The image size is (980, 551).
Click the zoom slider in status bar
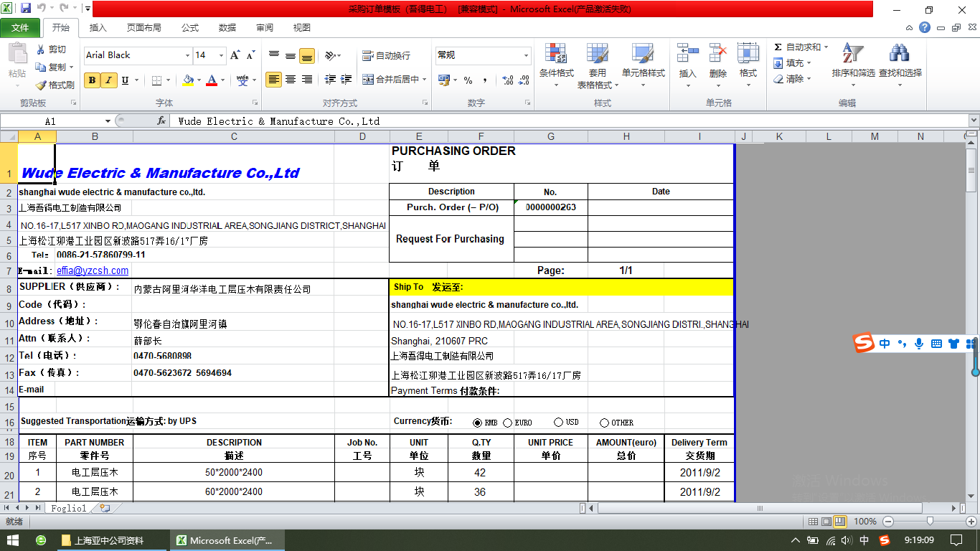[x=930, y=522]
